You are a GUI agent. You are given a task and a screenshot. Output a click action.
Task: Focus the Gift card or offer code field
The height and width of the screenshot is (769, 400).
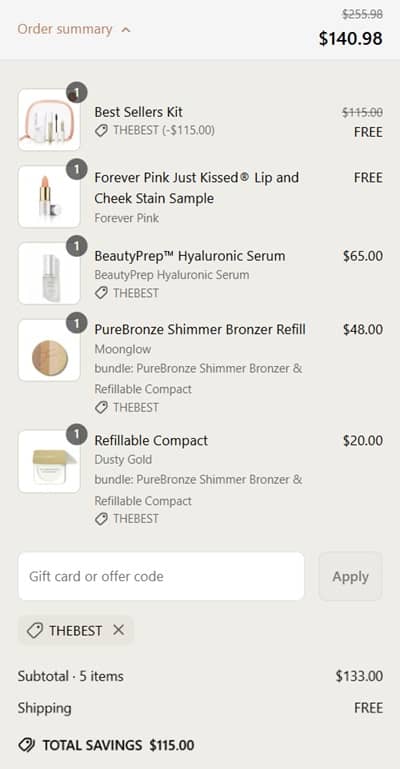coord(161,576)
